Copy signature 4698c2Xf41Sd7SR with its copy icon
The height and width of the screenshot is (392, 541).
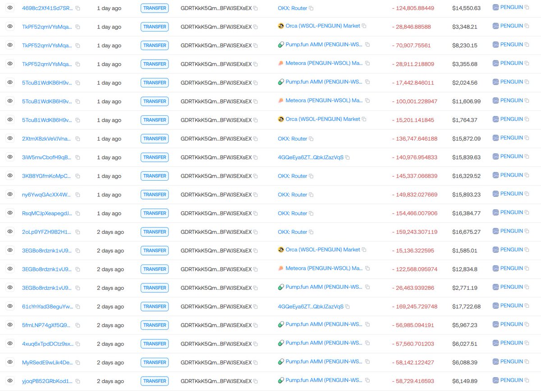tap(78, 8)
